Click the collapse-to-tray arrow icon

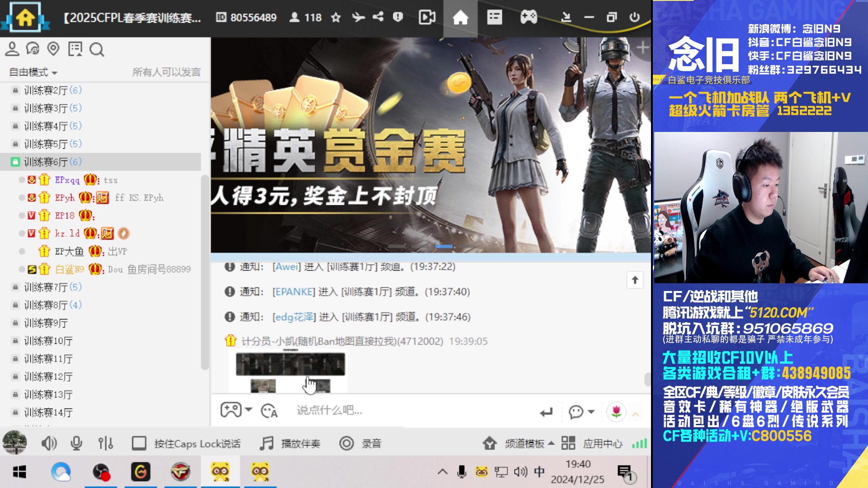(566, 18)
